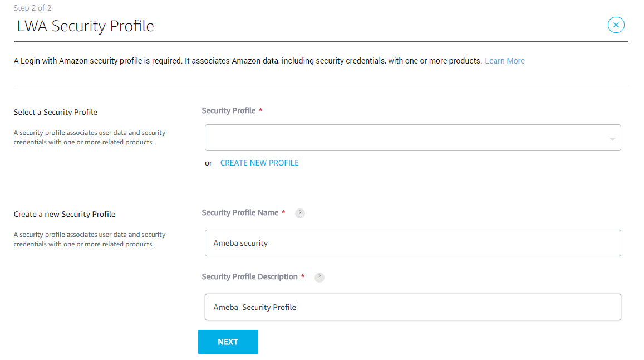Viewport: 644px width, 360px height.
Task: Focus the Security Profile Name field
Action: 413,243
